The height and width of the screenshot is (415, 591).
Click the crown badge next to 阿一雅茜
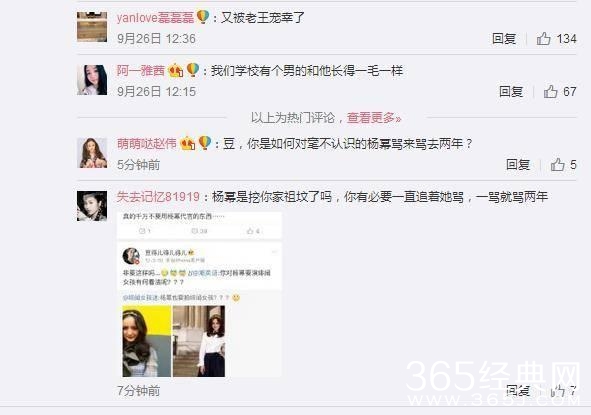coord(176,70)
